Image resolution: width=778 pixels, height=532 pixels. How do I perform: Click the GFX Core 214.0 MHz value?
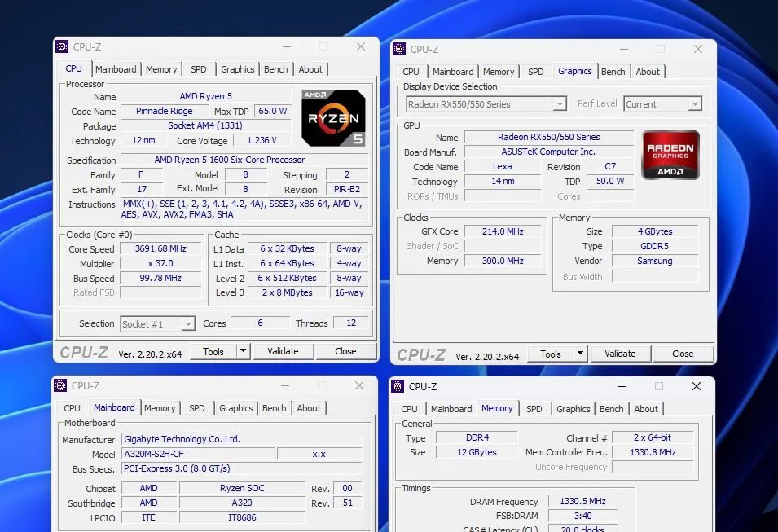point(503,231)
